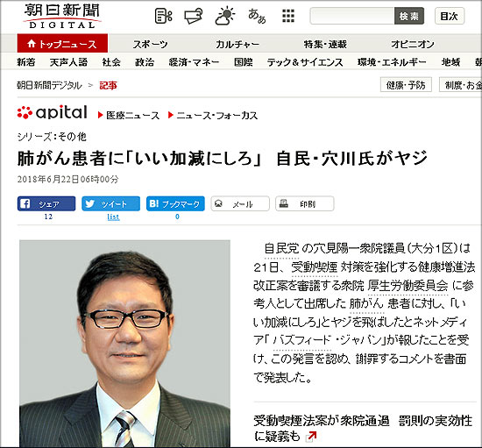
Task: Open the grid menu icon
Action: [x=288, y=16]
